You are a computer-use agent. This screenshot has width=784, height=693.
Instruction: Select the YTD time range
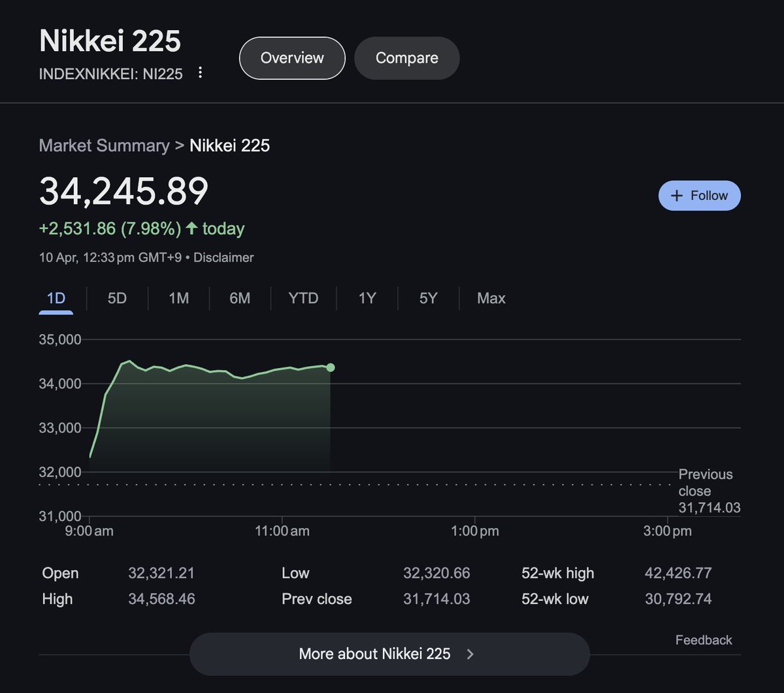(303, 298)
